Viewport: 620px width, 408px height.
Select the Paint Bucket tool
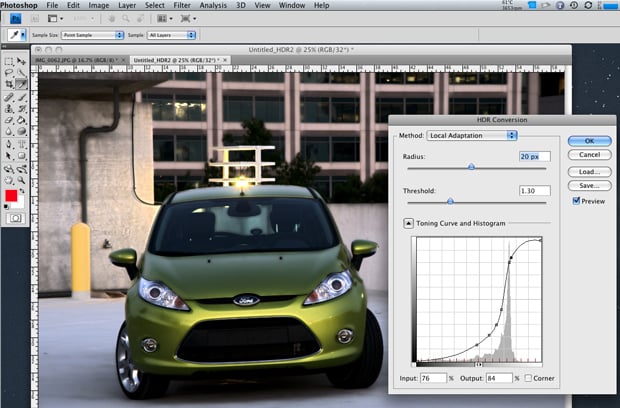coord(21,120)
